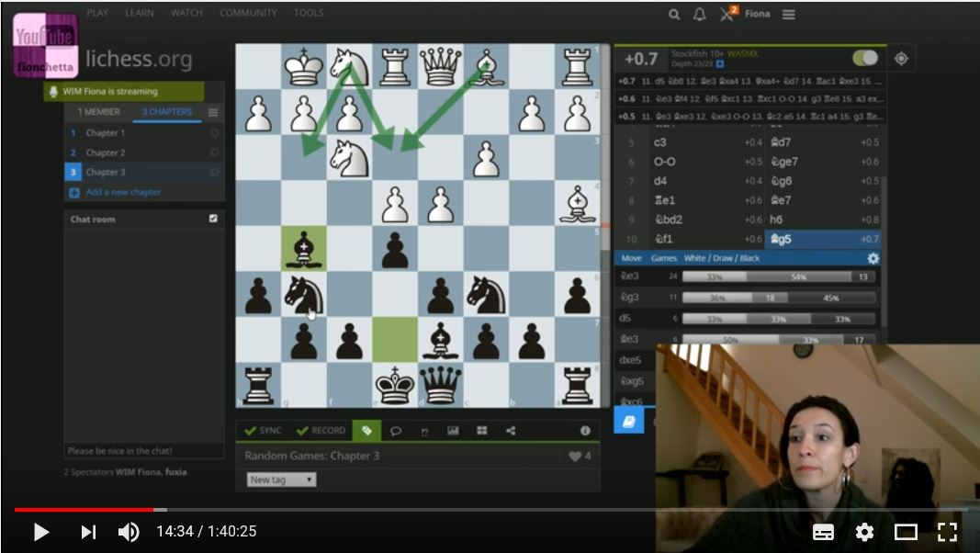Click the blue opening book icon
This screenshot has height=553, width=980.
click(x=629, y=421)
